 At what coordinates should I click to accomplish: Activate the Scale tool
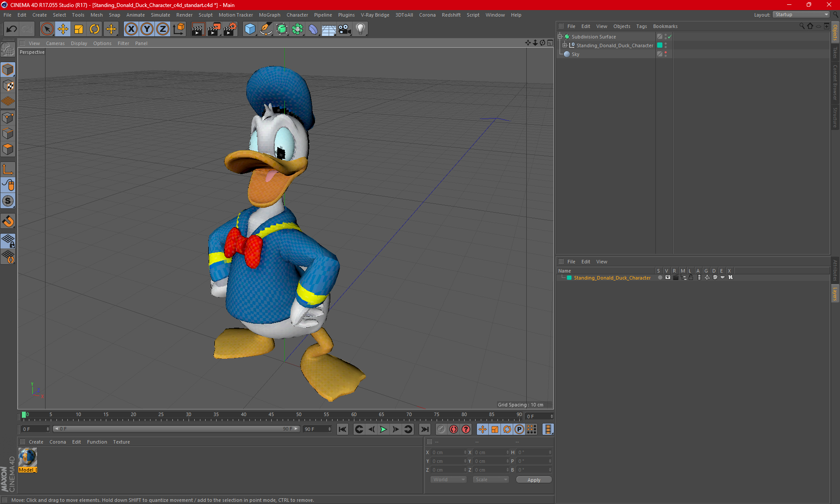79,29
